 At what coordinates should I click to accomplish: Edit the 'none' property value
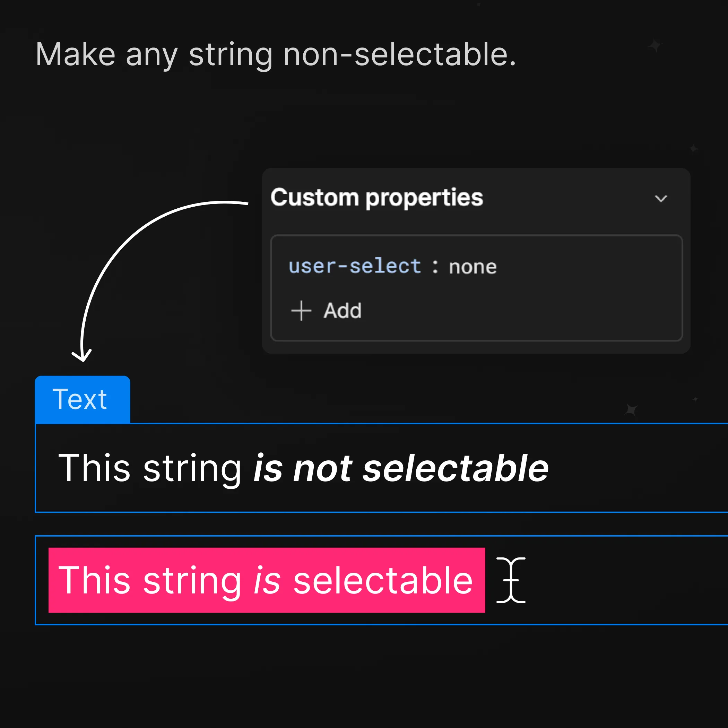pyautogui.click(x=473, y=267)
